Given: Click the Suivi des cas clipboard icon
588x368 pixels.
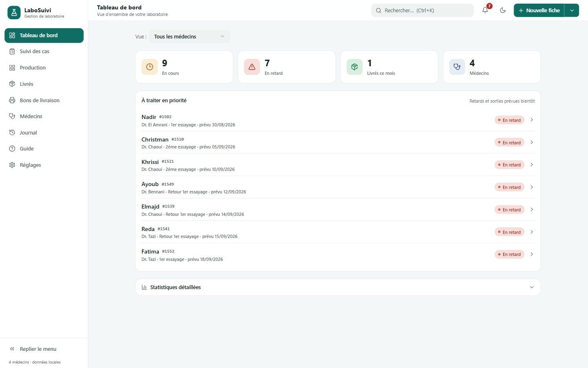Looking at the screenshot, I should 12,52.
